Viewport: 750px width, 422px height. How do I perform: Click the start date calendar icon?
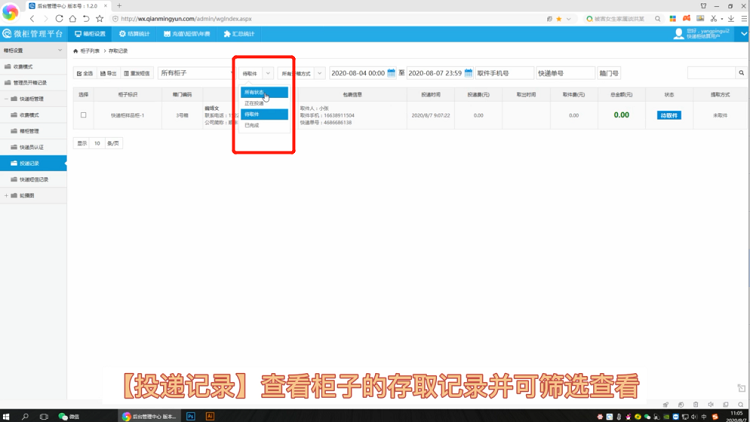pos(391,73)
